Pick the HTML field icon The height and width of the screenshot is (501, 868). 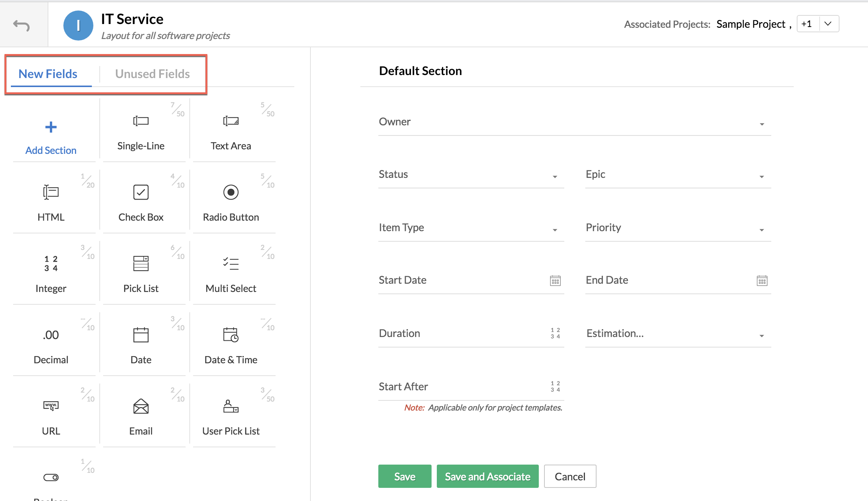click(51, 192)
